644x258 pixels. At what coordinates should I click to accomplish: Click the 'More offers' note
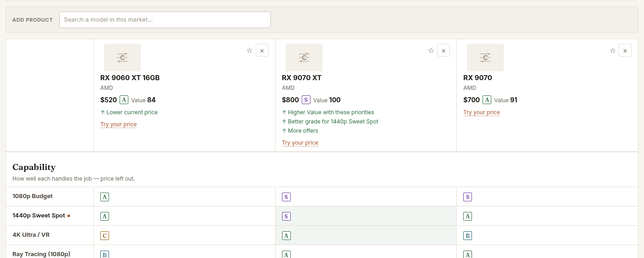300,131
